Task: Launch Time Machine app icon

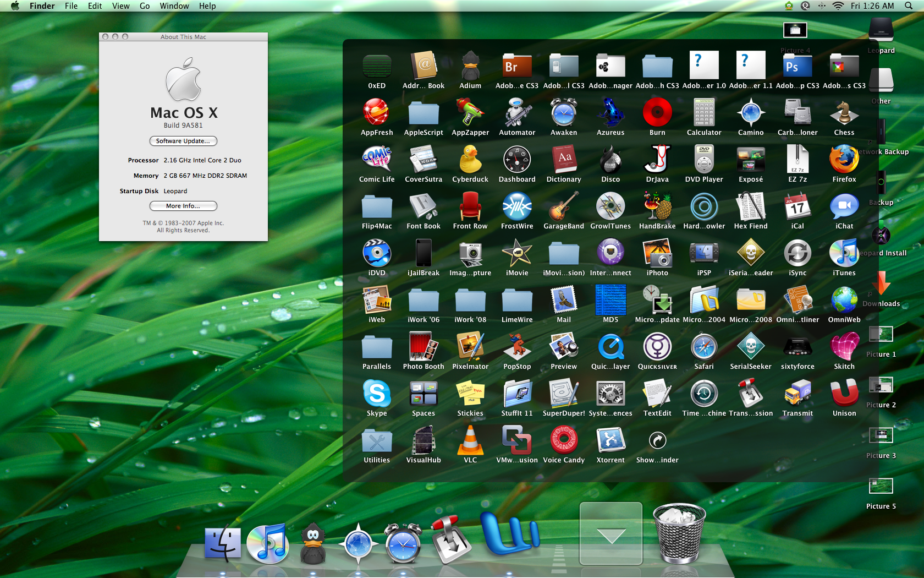Action: [x=703, y=394]
